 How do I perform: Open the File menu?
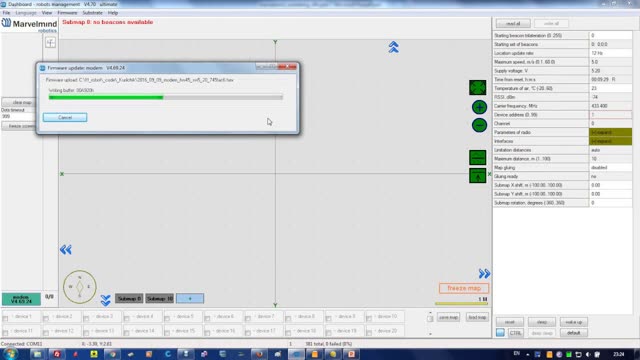[x=7, y=13]
